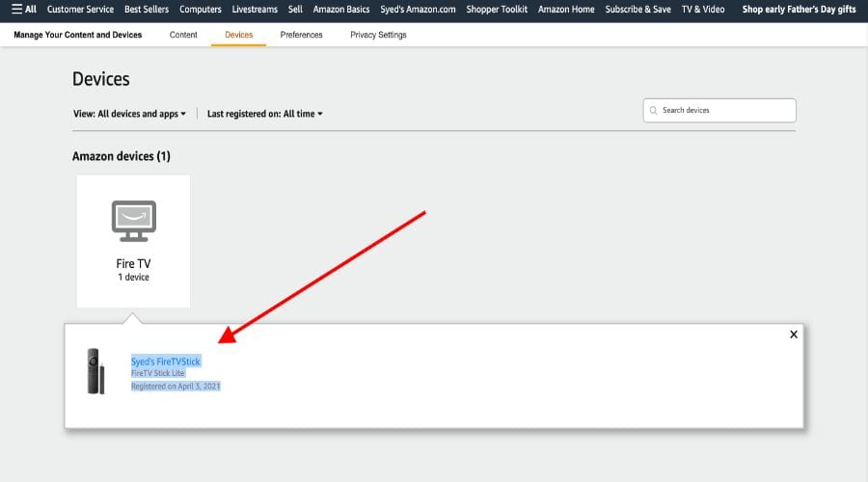Open the hamburger All menu

coord(24,10)
